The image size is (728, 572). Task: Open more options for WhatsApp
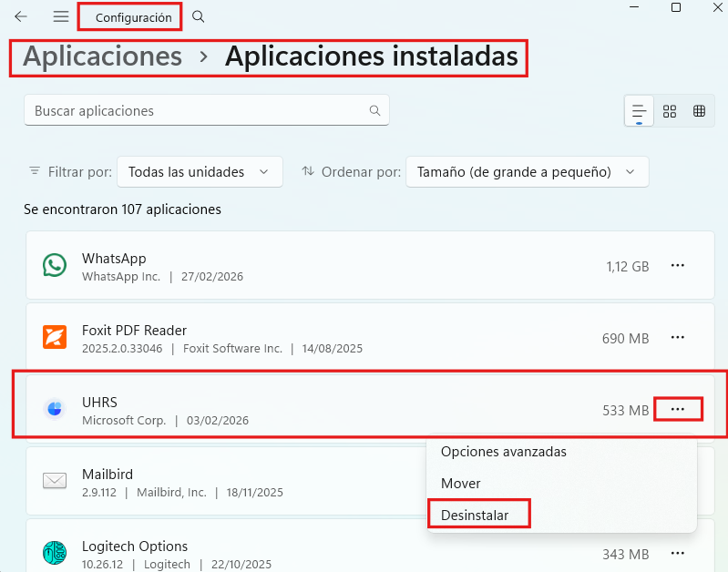[x=677, y=266]
